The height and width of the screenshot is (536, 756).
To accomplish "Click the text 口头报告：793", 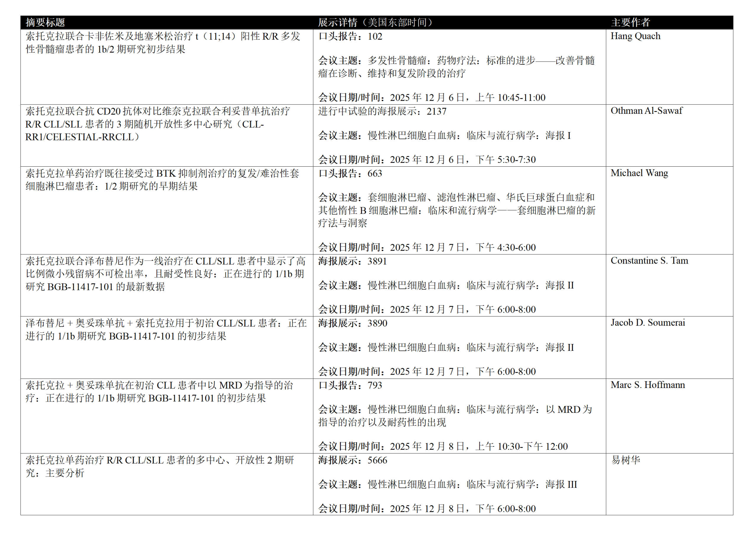I will (350, 385).
